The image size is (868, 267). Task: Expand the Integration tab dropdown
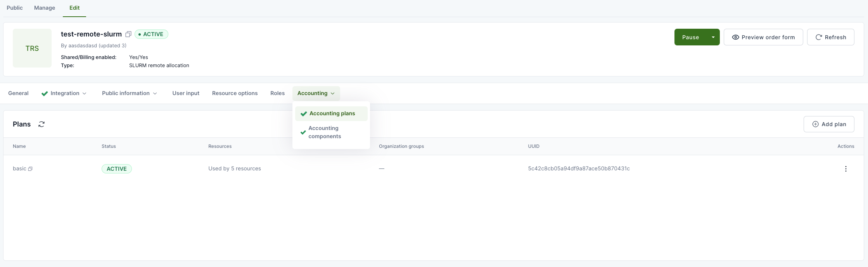tap(64, 93)
